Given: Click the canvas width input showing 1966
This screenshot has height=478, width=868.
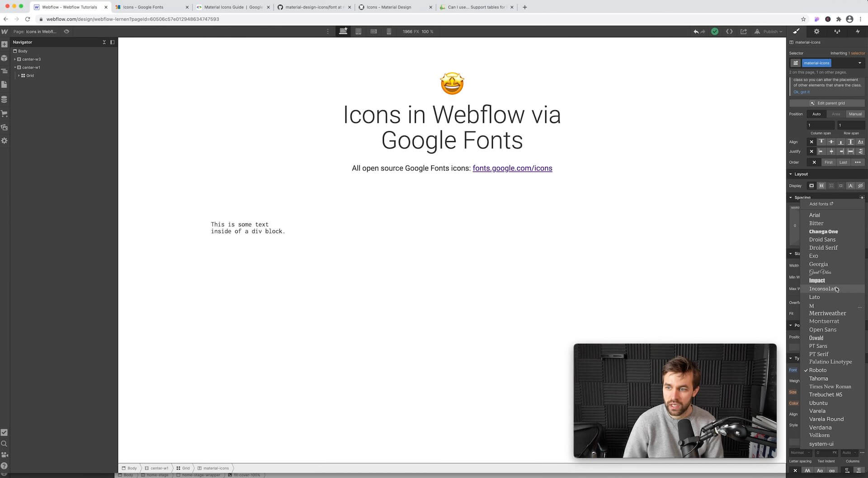Looking at the screenshot, I should (x=408, y=32).
